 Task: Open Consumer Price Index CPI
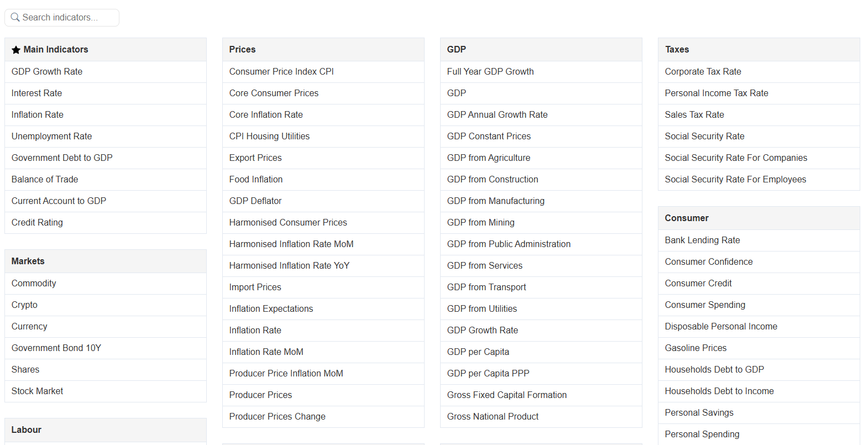pos(281,71)
